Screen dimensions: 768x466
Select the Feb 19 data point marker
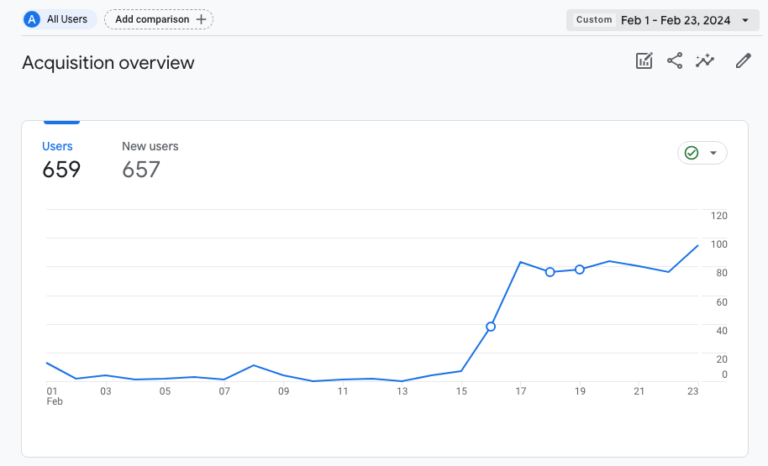click(x=579, y=270)
